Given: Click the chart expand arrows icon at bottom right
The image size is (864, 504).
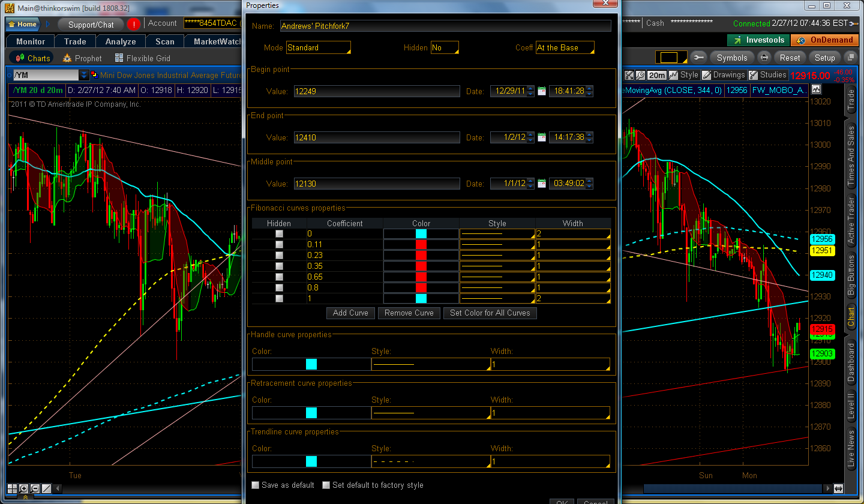Looking at the screenshot, I should tap(838, 488).
